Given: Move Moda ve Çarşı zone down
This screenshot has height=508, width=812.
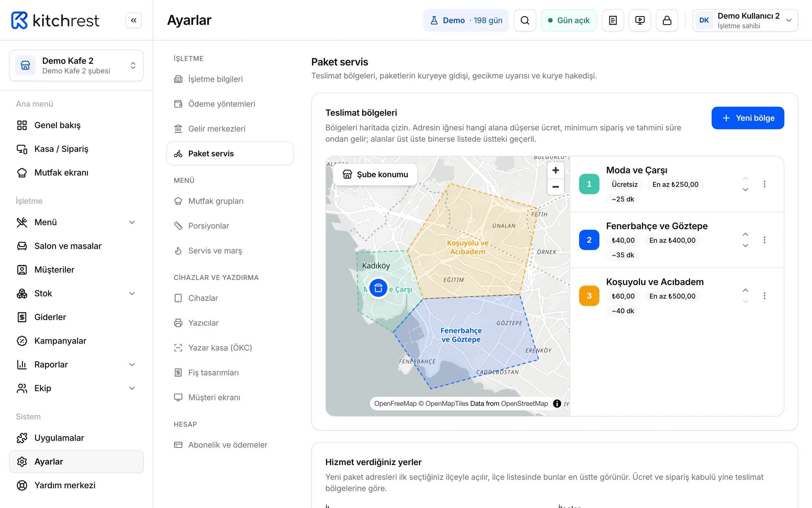Looking at the screenshot, I should 745,190.
